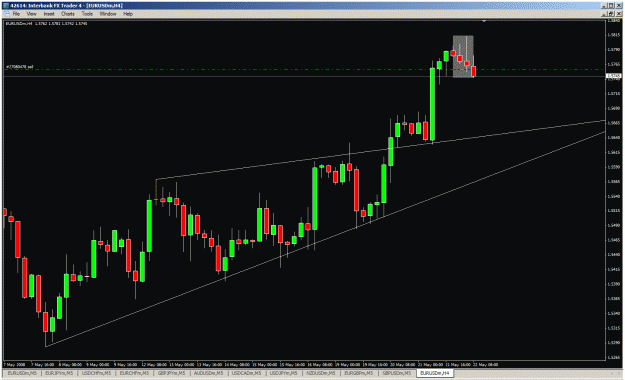This screenshot has width=625, height=380.
Task: Select the green dashed sell order line label
Action: [20, 67]
